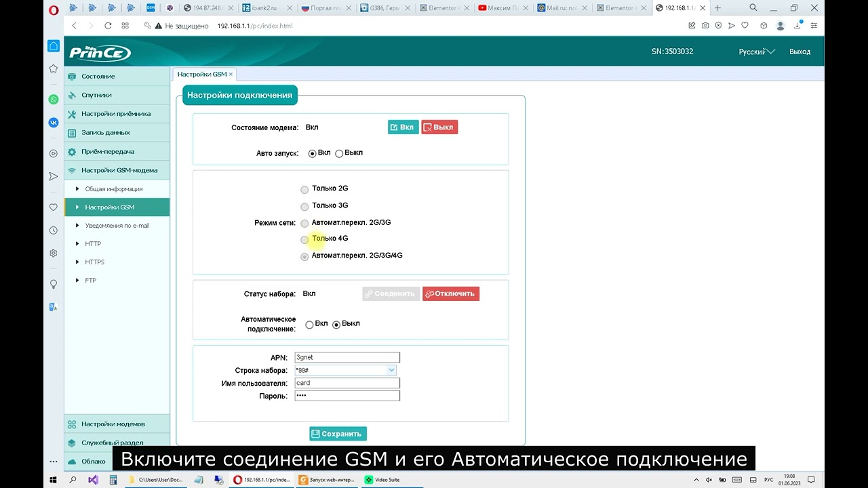868x488 pixels.
Task: Go back in the browser
Action: tap(74, 25)
